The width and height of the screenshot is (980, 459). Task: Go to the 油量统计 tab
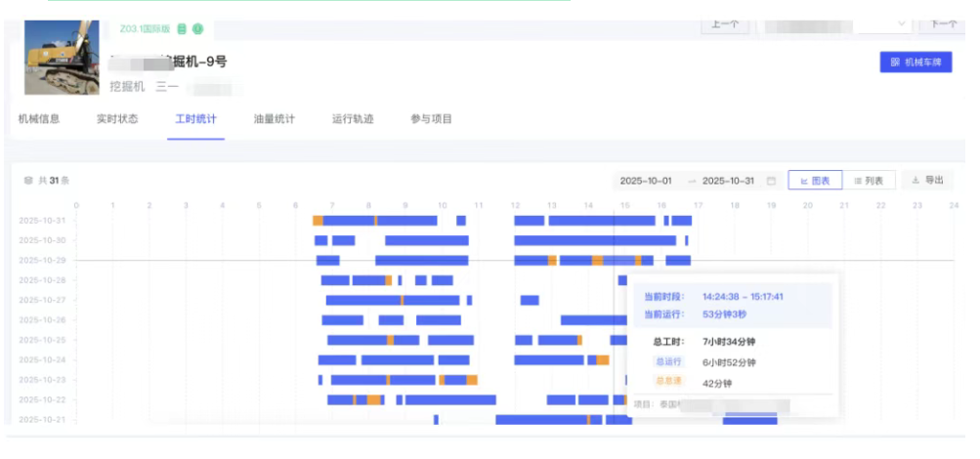pos(274,120)
